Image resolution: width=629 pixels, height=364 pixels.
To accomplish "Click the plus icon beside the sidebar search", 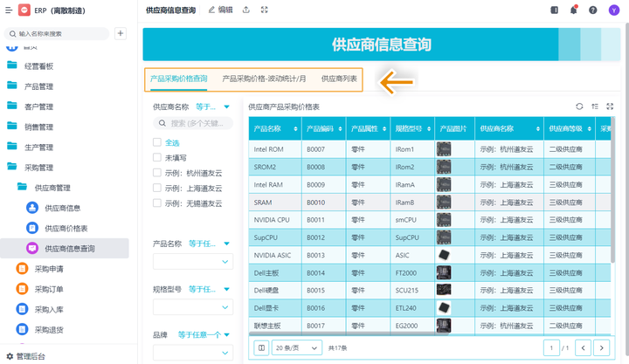I will 121,33.
